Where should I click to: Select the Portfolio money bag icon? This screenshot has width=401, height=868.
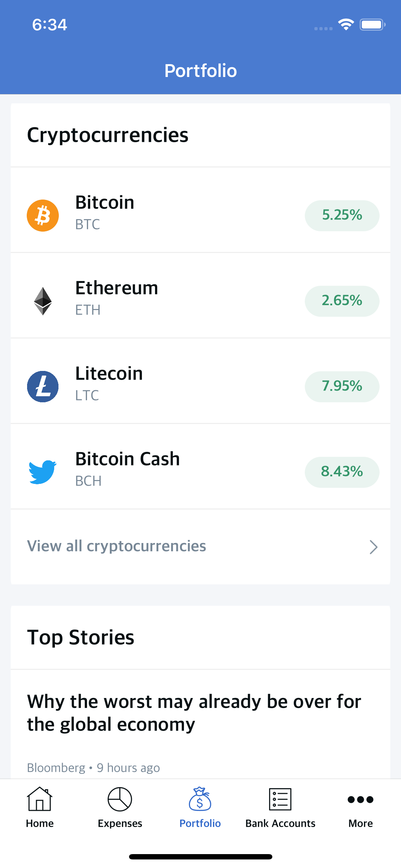click(x=200, y=799)
